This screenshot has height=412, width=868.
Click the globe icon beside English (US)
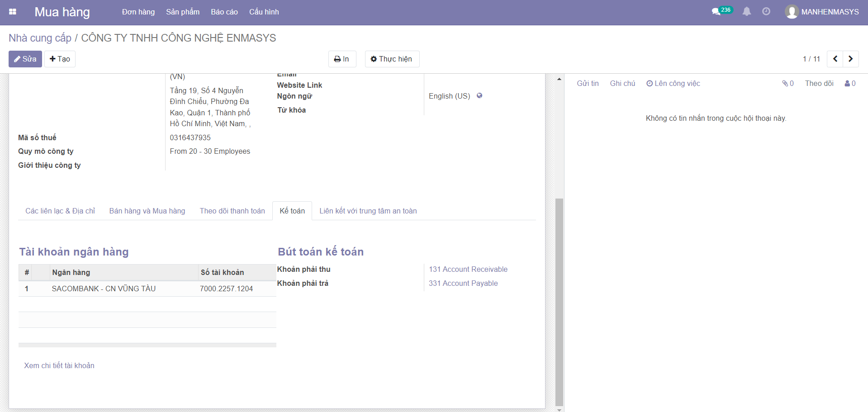pyautogui.click(x=479, y=96)
